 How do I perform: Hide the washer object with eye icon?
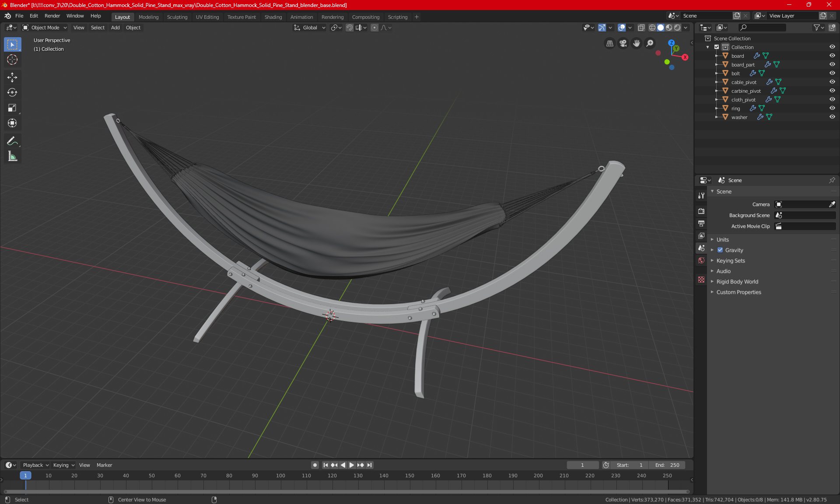pyautogui.click(x=832, y=117)
